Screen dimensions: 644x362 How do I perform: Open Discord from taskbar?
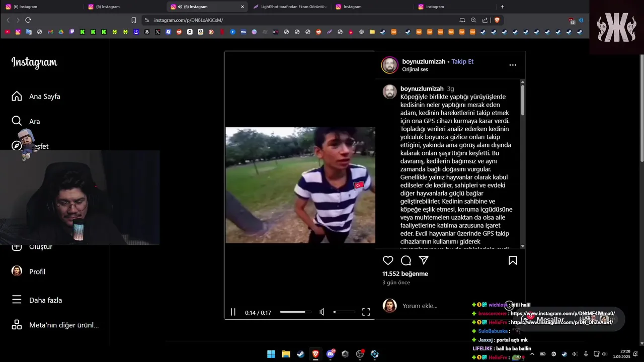[x=331, y=354]
